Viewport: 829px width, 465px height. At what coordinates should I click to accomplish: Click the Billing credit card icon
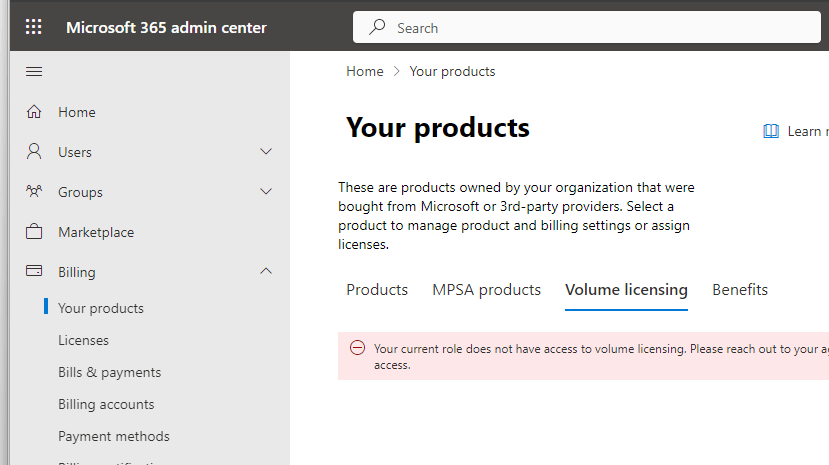(34, 271)
